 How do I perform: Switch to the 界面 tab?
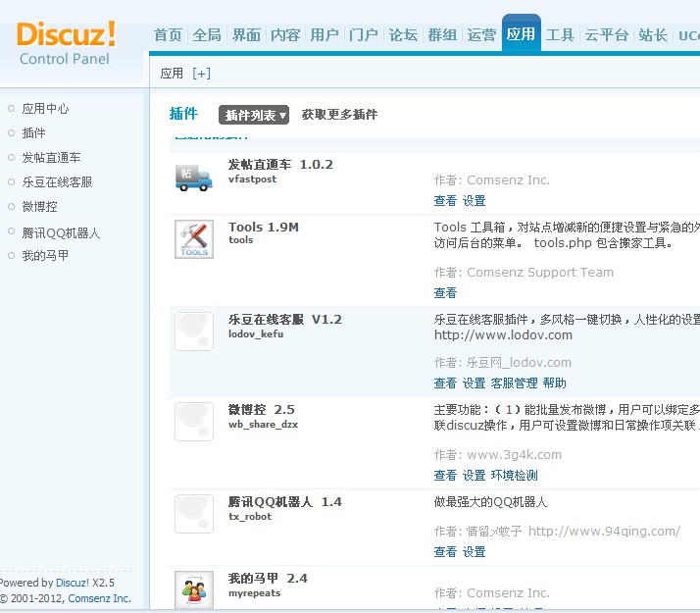246,35
